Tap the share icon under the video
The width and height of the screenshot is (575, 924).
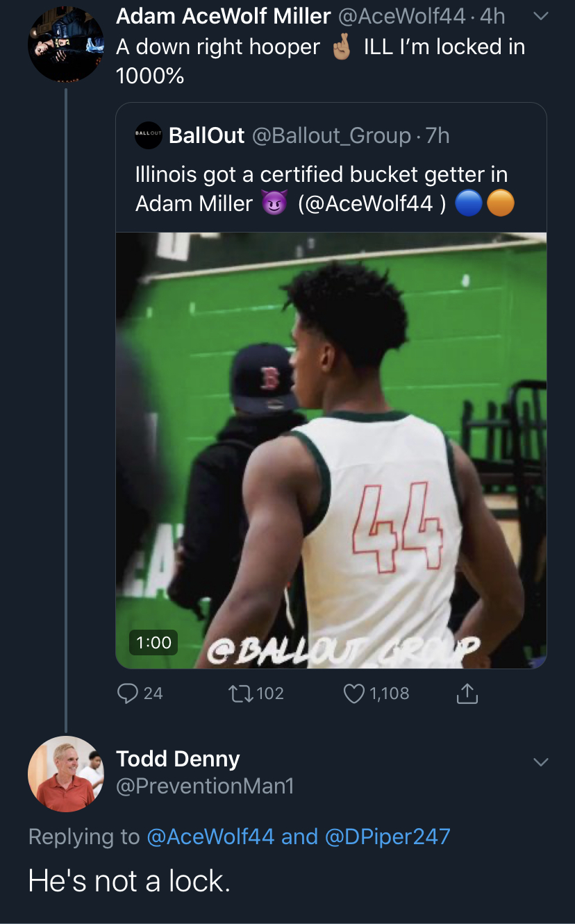[x=468, y=693]
